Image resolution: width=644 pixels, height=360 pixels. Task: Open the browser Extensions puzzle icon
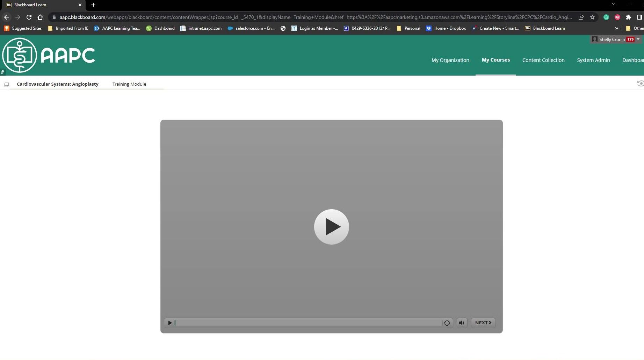(628, 17)
